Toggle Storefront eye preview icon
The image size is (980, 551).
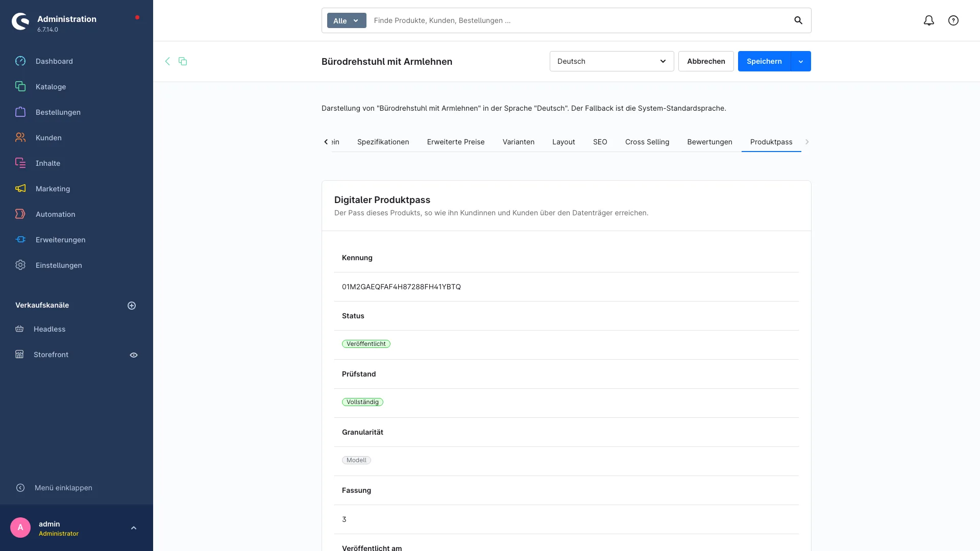coord(134,355)
